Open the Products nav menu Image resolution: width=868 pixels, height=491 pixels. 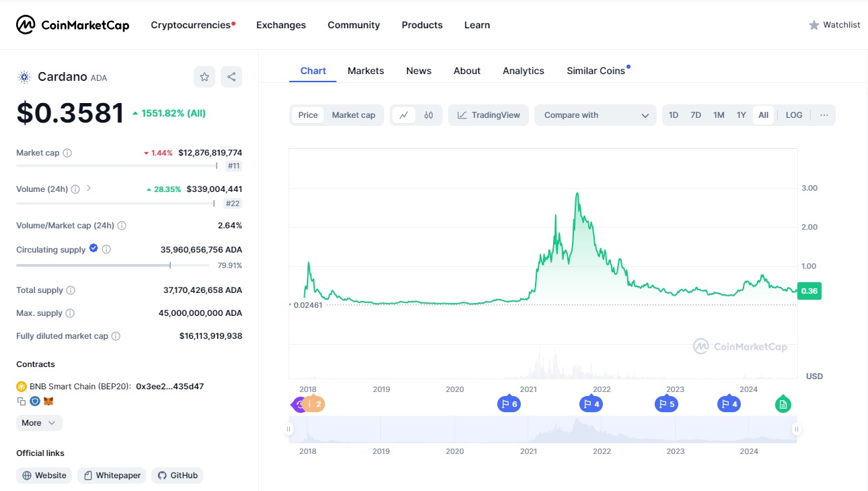tap(422, 25)
